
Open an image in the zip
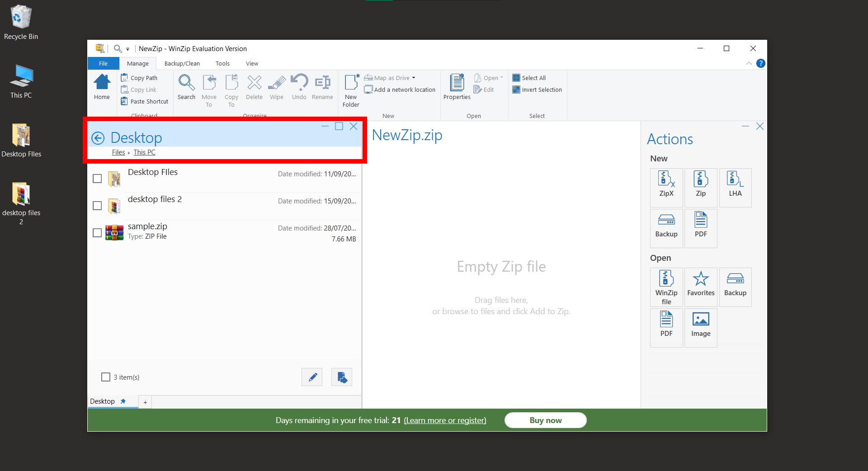[x=700, y=327]
